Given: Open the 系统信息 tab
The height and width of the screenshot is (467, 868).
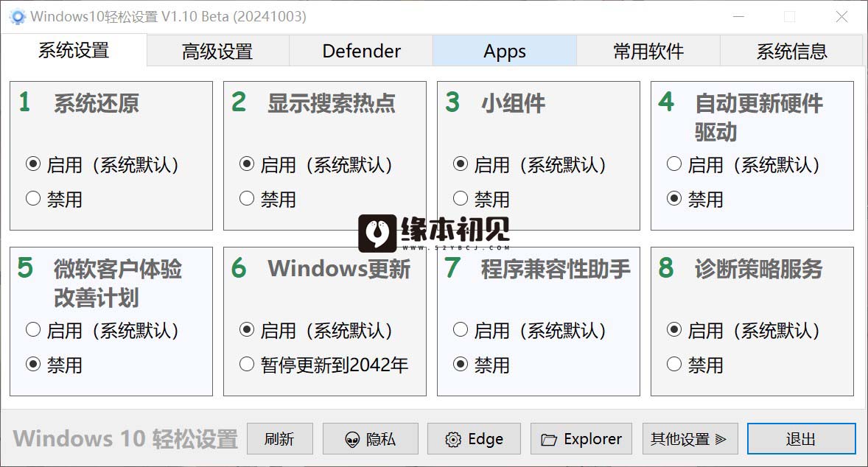Looking at the screenshot, I should click(x=791, y=51).
